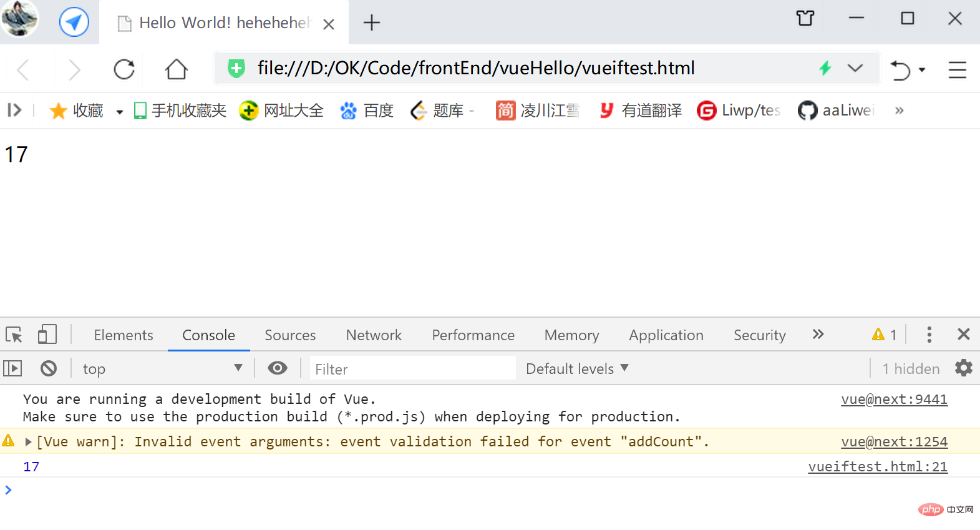Open the 网址大全 bookmark

click(282, 110)
